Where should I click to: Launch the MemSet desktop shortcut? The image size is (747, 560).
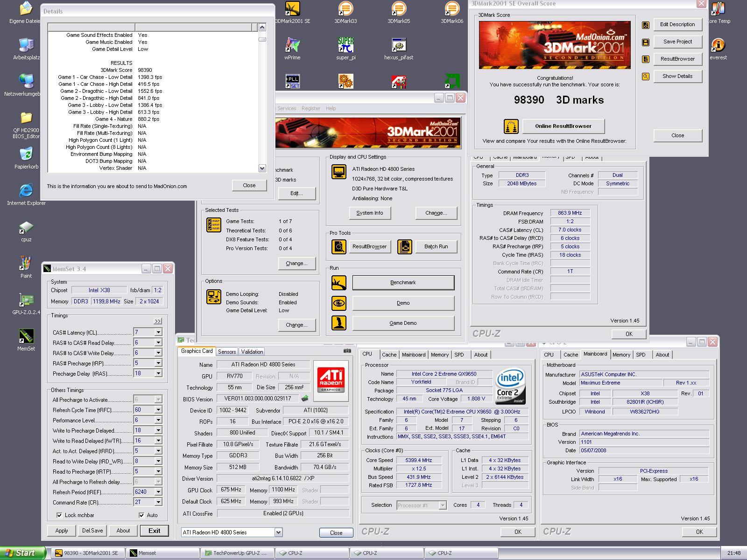click(x=26, y=340)
